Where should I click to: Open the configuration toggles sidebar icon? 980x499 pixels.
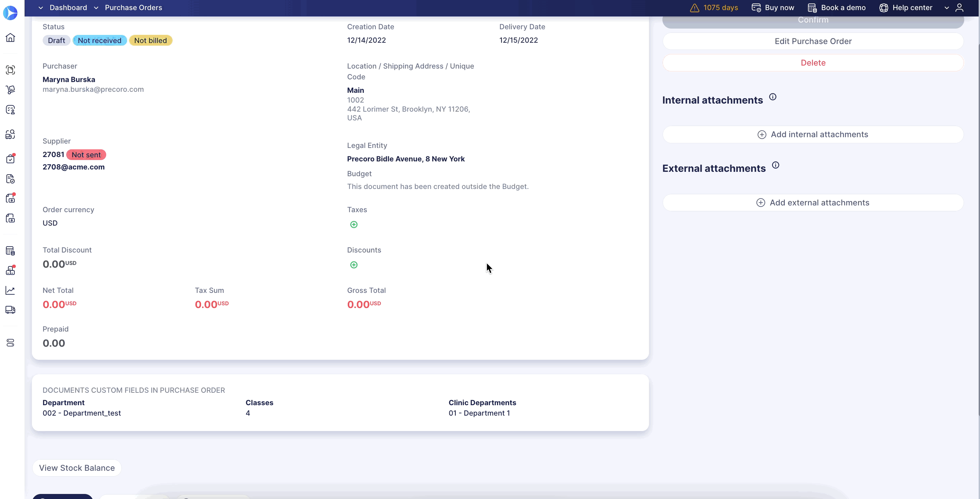click(x=10, y=343)
